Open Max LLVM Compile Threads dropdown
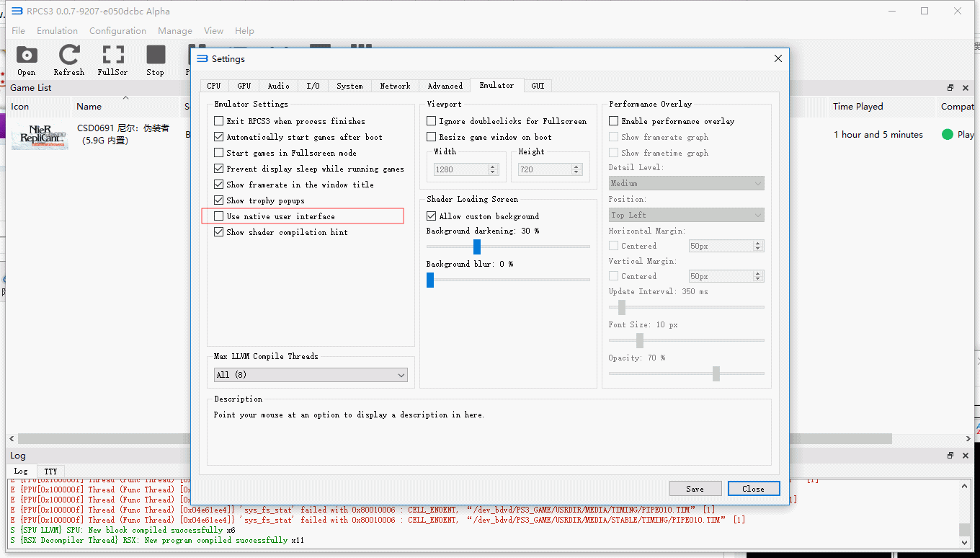The height and width of the screenshot is (558, 980). click(311, 375)
